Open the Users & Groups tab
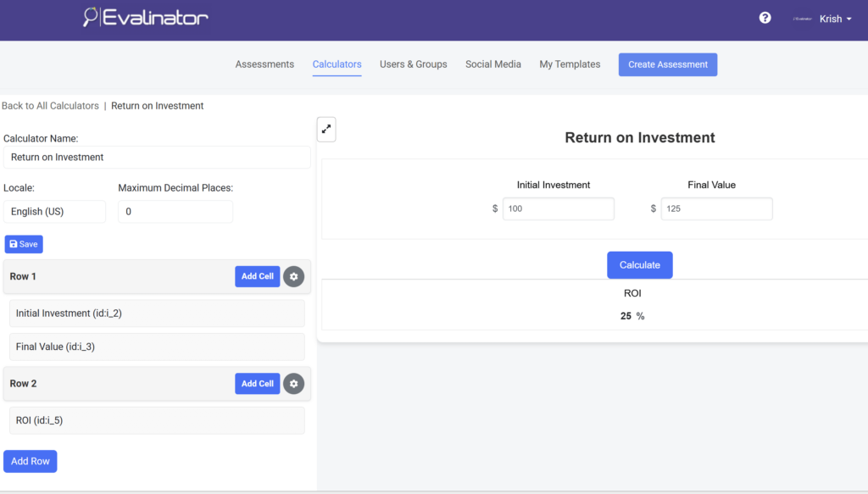Image resolution: width=868 pixels, height=494 pixels. tap(413, 64)
